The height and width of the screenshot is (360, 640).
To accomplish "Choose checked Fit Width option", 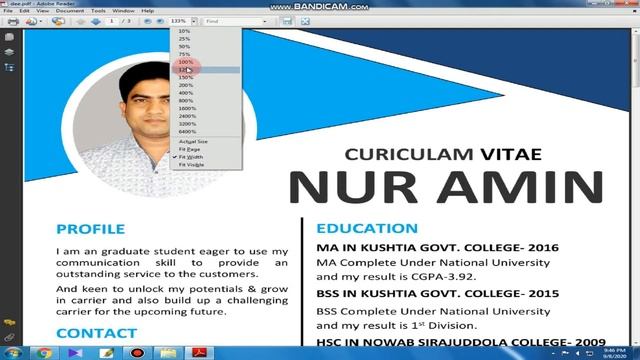I will pos(206,157).
